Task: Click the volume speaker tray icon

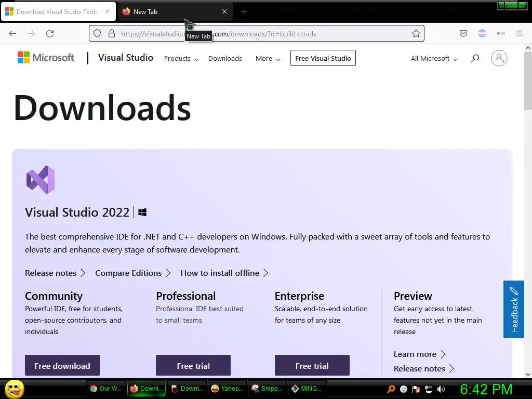Action: pyautogui.click(x=441, y=389)
